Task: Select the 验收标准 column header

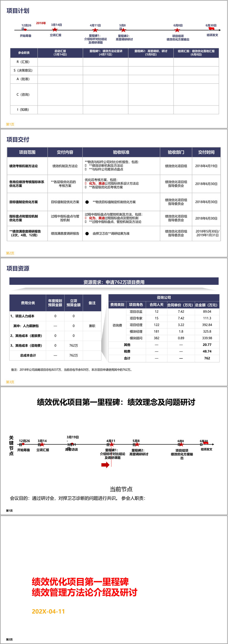Action: pos(121,152)
